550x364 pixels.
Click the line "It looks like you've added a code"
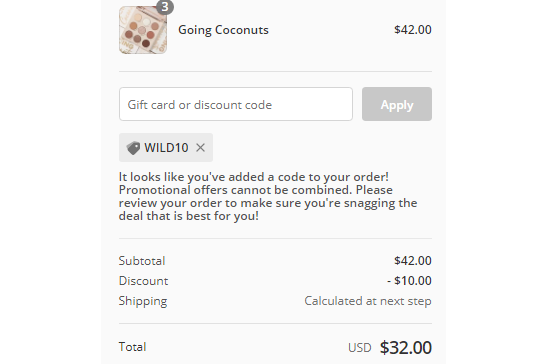click(254, 177)
